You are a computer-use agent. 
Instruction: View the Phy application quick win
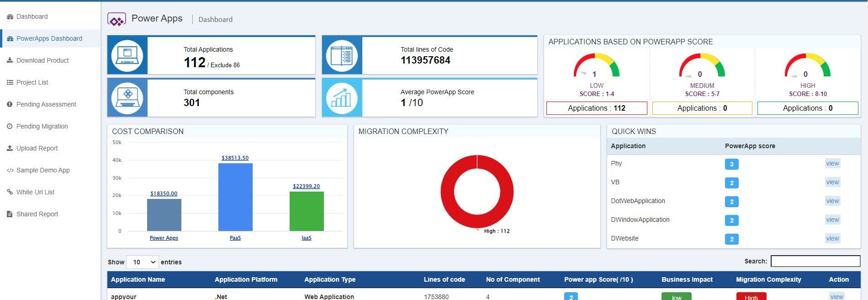tap(832, 164)
